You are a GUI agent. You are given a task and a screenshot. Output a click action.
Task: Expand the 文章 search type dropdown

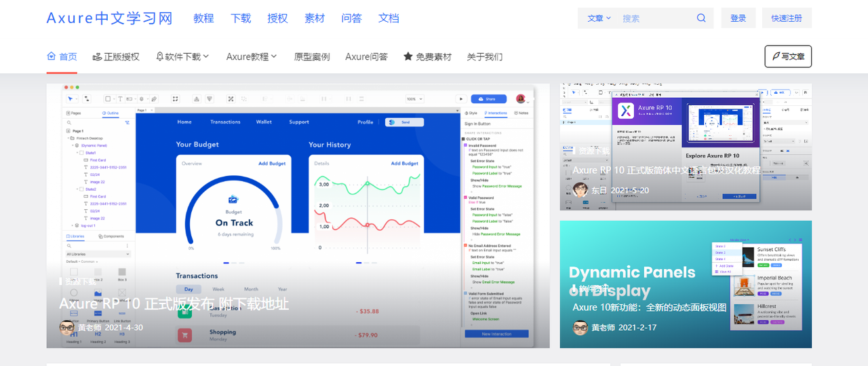[599, 18]
